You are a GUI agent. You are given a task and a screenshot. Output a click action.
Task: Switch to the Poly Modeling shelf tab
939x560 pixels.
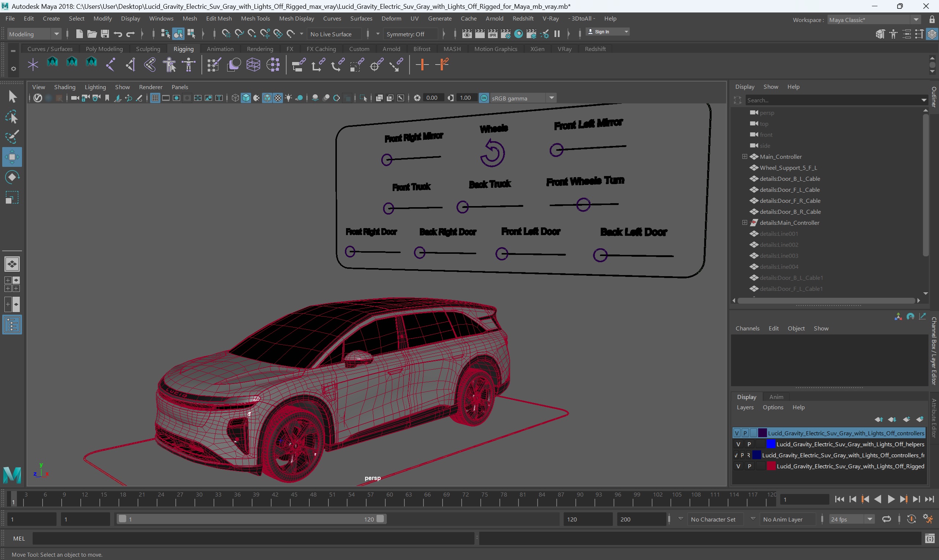pos(104,49)
